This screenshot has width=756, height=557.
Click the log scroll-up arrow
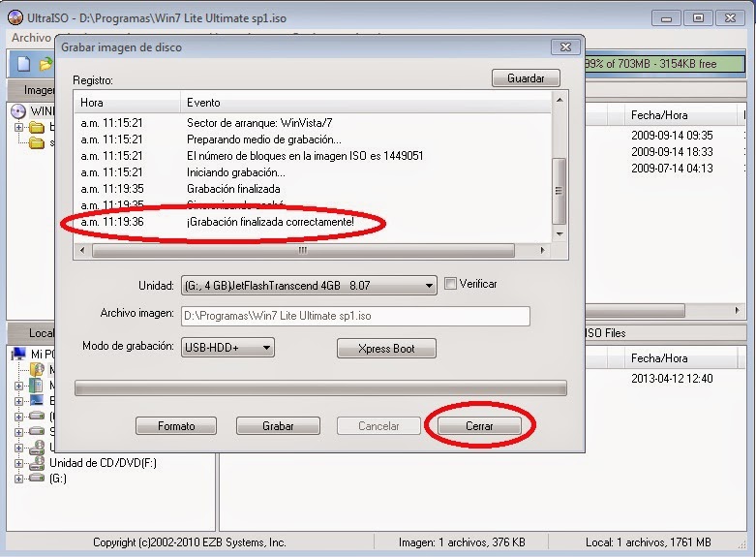point(559,100)
